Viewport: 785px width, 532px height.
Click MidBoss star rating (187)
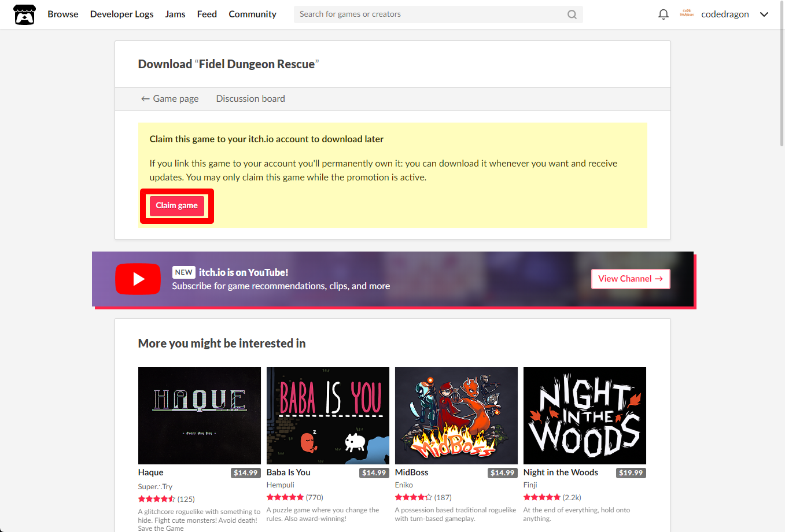423,497
